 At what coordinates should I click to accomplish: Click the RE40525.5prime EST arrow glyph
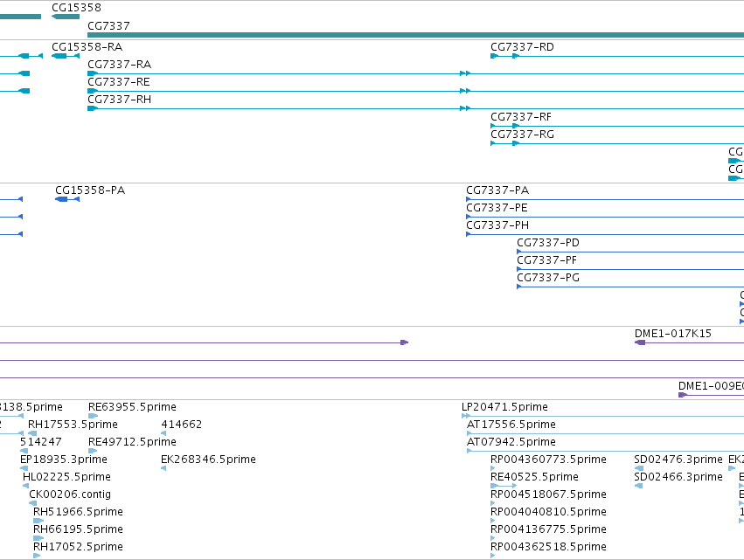click(x=504, y=486)
